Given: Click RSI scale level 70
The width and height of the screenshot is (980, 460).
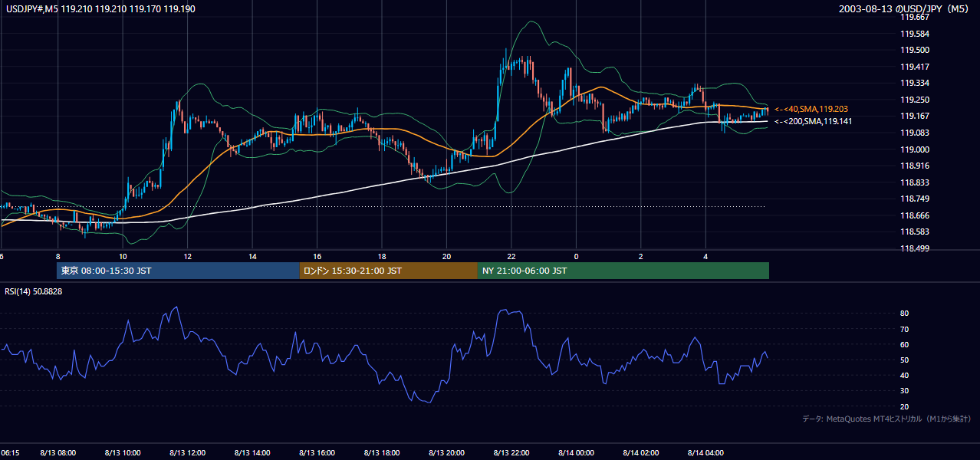Looking at the screenshot, I should [905, 329].
